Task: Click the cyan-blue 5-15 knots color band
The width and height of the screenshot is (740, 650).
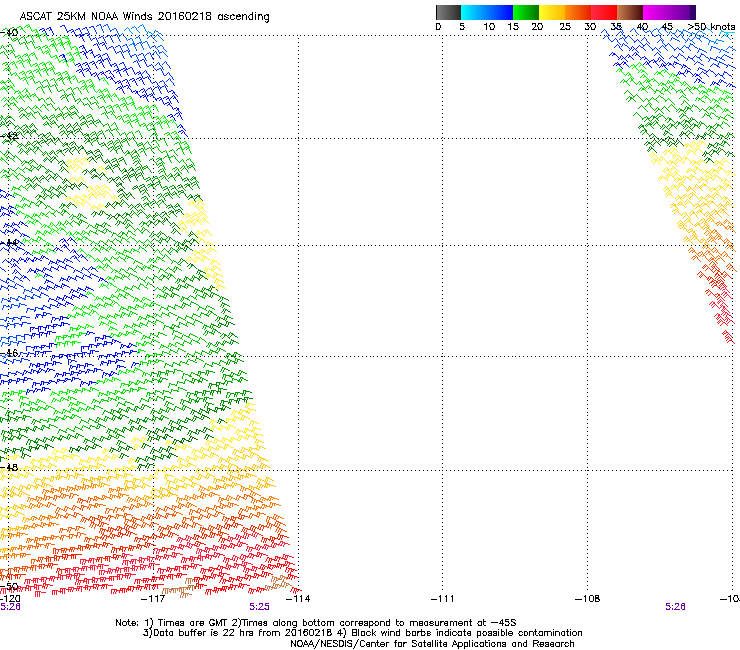Action: click(487, 12)
